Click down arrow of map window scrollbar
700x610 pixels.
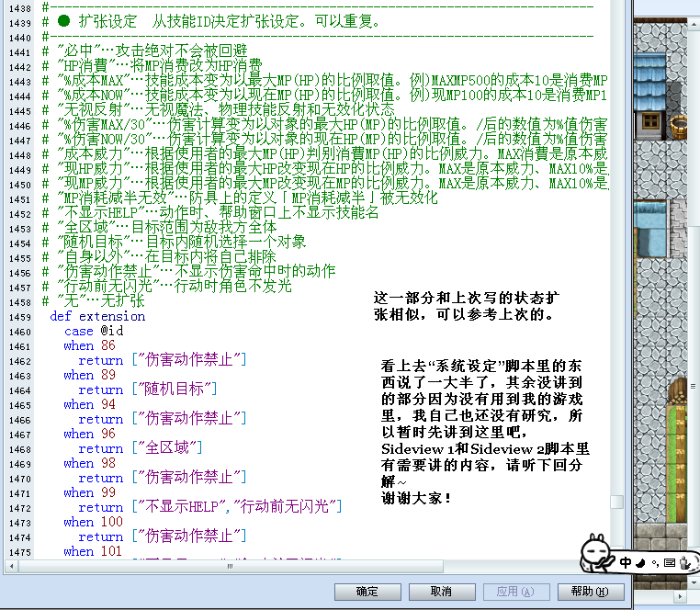click(694, 583)
